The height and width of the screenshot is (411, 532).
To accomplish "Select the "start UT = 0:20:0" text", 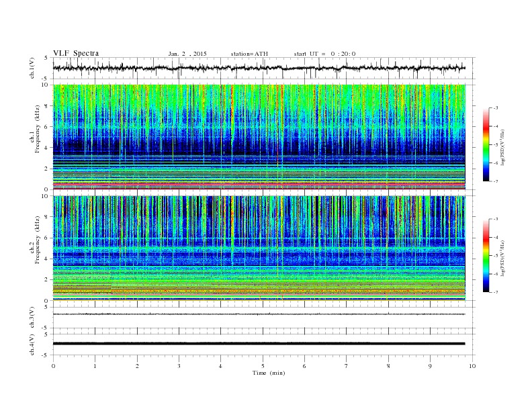I will click(x=324, y=54).
